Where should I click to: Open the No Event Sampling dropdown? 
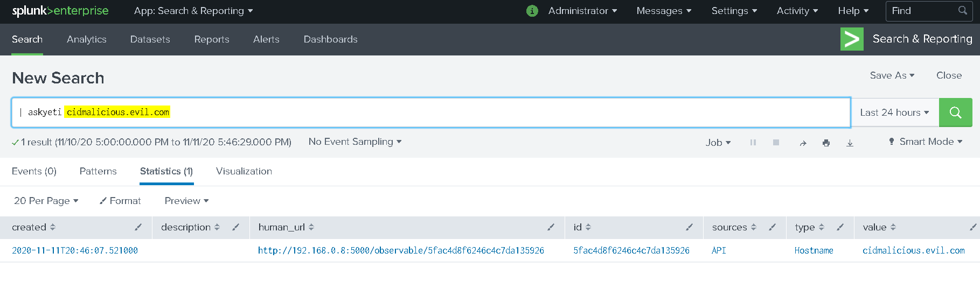pos(355,142)
